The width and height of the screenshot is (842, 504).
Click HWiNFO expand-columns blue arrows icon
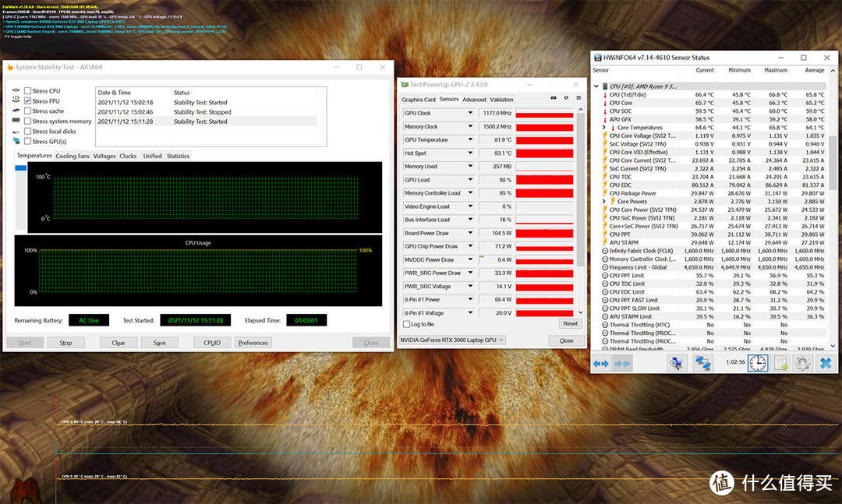point(600,363)
